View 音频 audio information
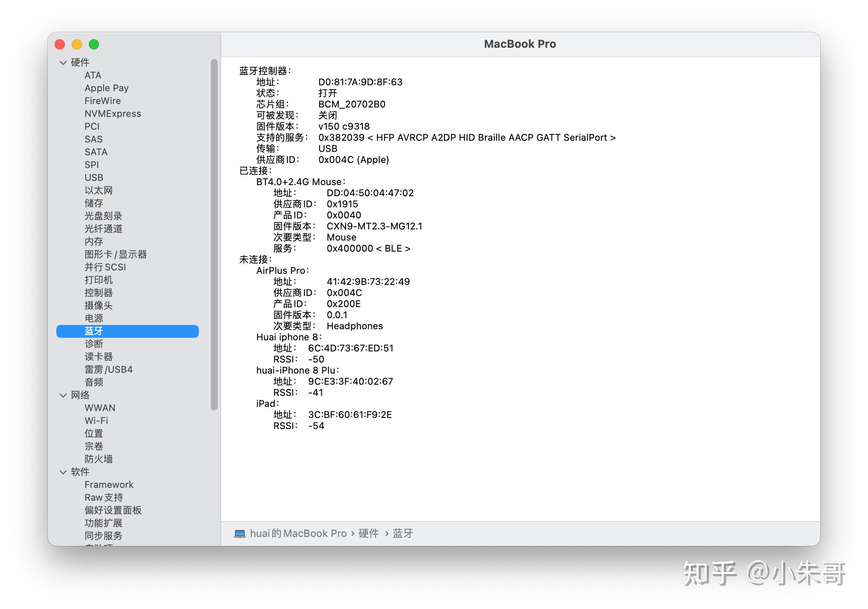The width and height of the screenshot is (868, 609). point(94,382)
